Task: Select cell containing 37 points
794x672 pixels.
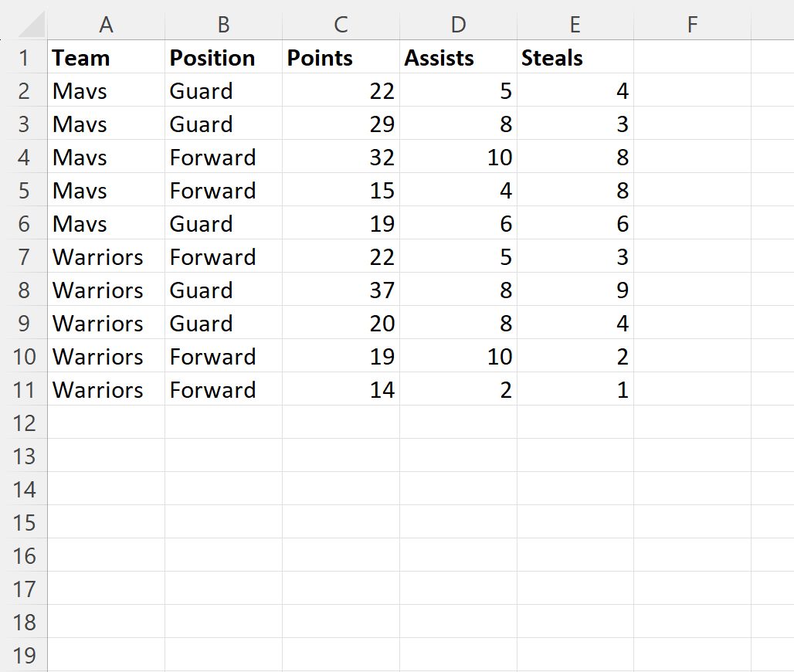Action: click(x=341, y=290)
